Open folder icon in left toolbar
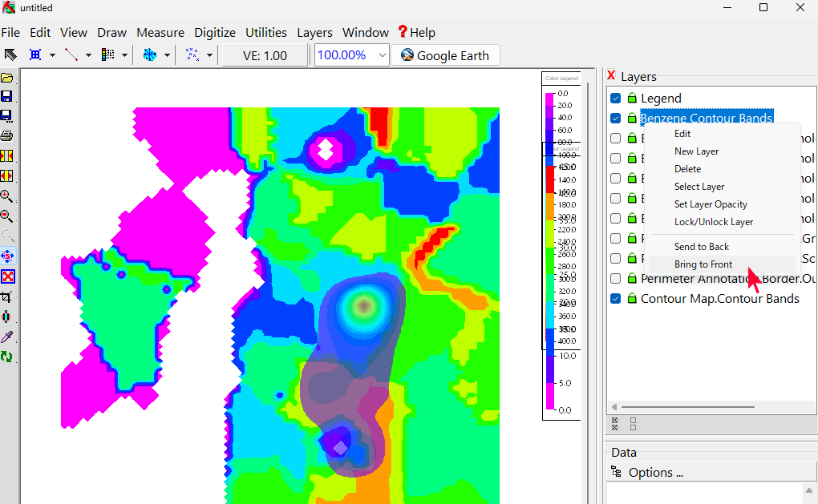818x504 pixels. 7,78
